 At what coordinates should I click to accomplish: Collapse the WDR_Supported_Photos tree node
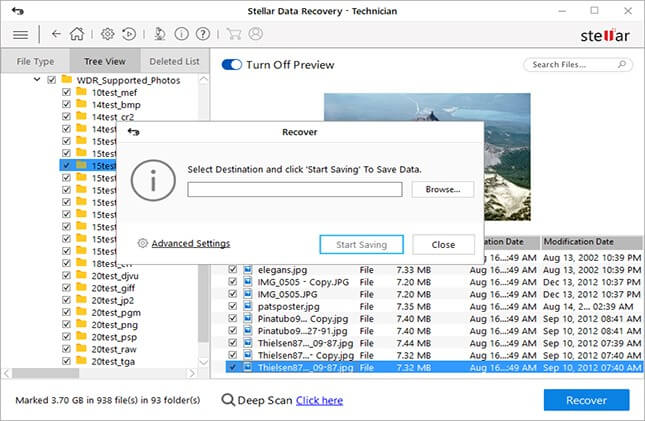click(37, 79)
